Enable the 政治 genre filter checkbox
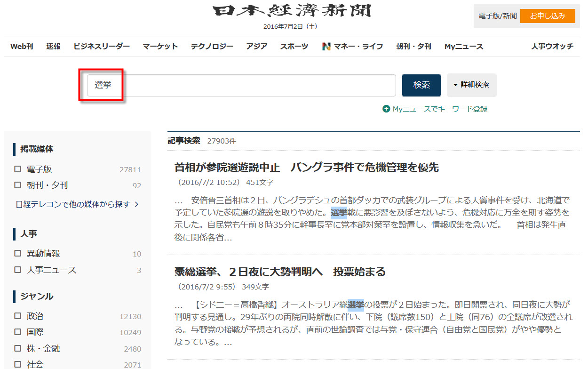 pyautogui.click(x=18, y=316)
